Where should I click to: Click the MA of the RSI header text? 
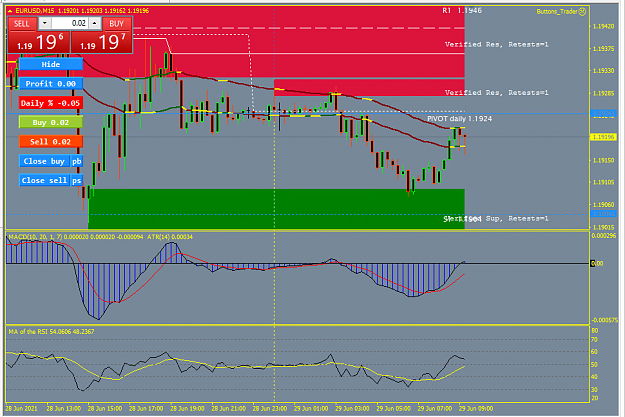point(51,331)
